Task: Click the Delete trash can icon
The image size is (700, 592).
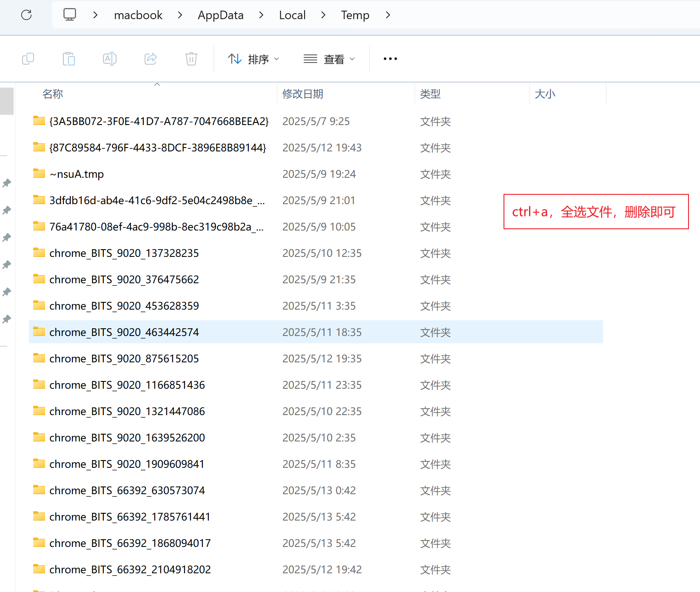Action: 191,59
